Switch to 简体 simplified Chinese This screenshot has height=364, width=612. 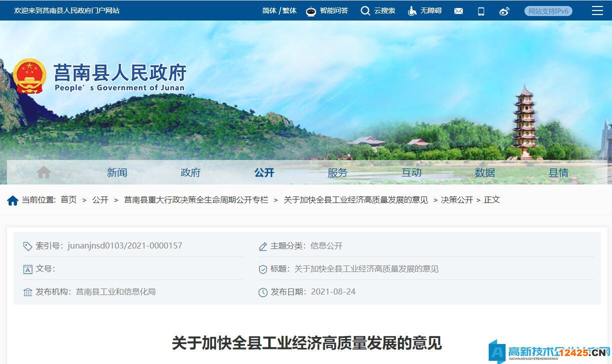tap(269, 10)
